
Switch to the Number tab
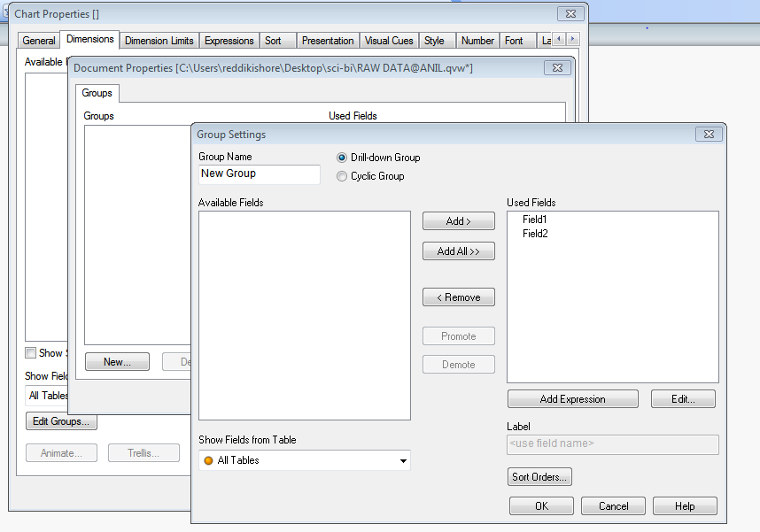tap(477, 41)
